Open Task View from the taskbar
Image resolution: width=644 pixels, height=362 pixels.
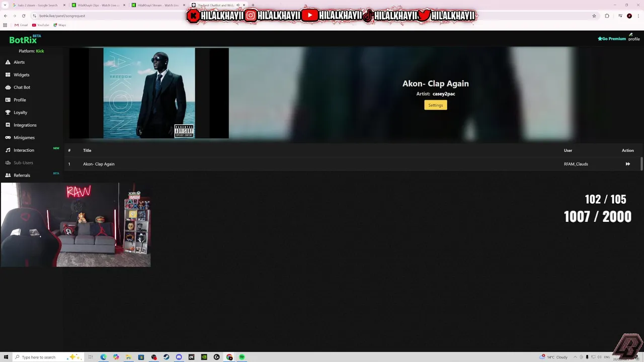[x=91, y=357]
